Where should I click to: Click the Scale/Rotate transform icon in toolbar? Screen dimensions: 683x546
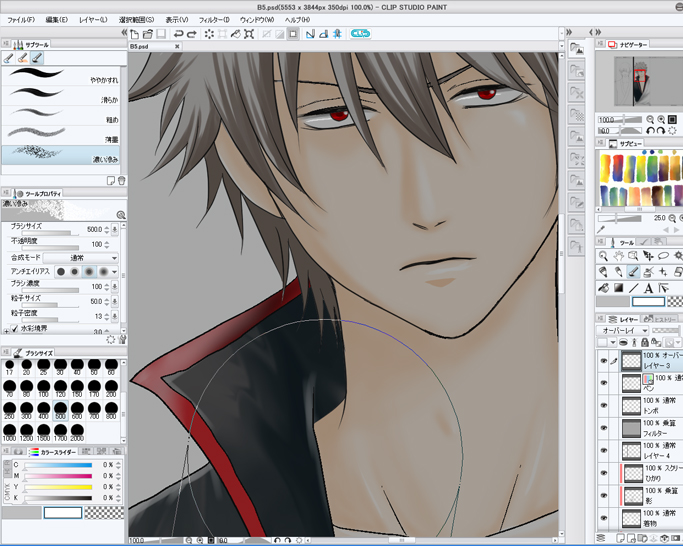(x=249, y=34)
